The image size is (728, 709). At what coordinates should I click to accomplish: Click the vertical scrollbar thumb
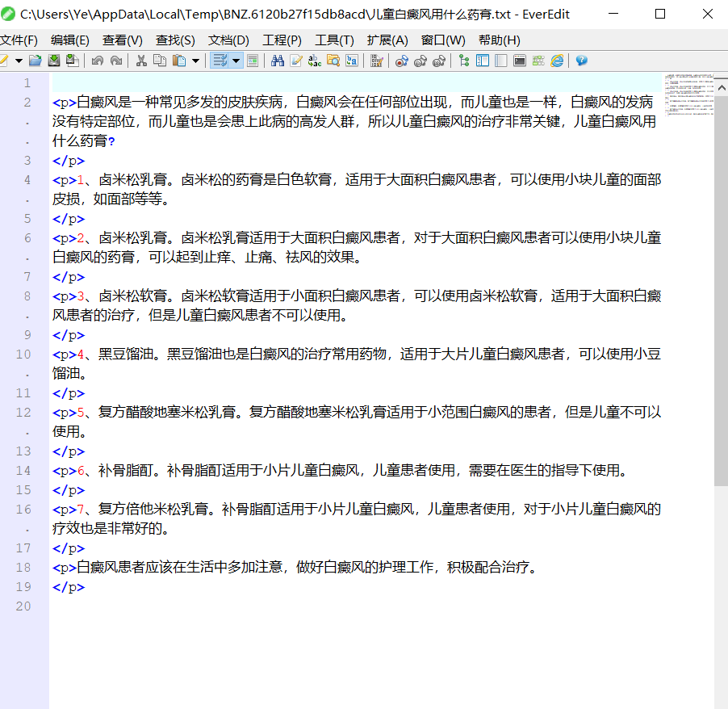[721, 292]
